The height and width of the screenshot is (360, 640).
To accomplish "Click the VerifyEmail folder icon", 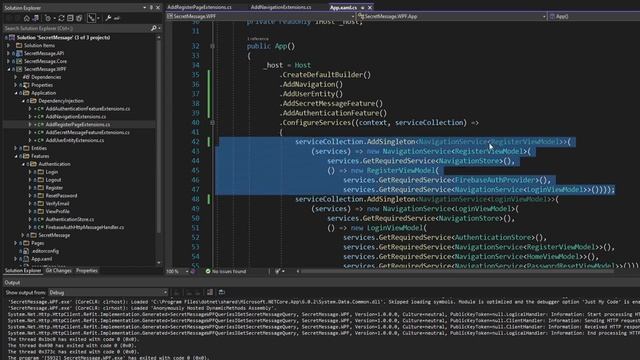I will click(41, 204).
